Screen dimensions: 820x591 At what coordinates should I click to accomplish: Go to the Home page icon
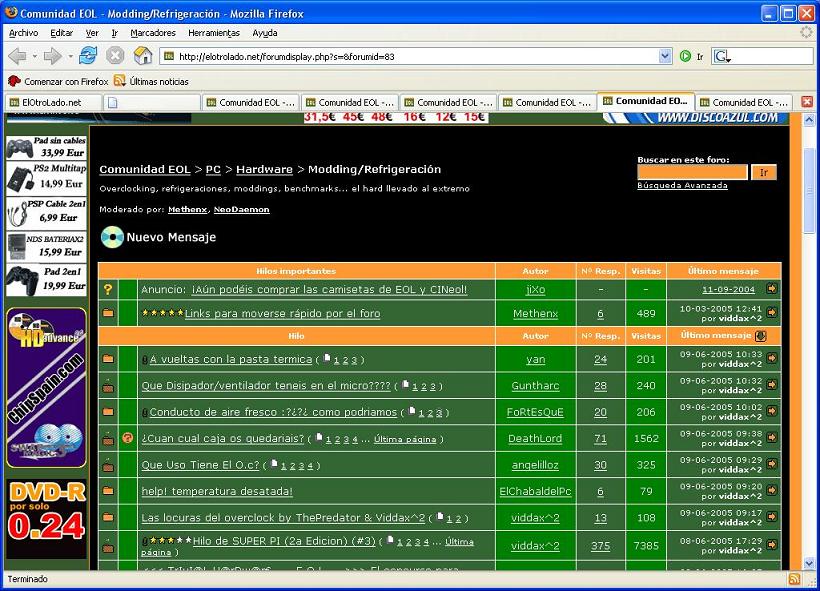click(x=143, y=56)
